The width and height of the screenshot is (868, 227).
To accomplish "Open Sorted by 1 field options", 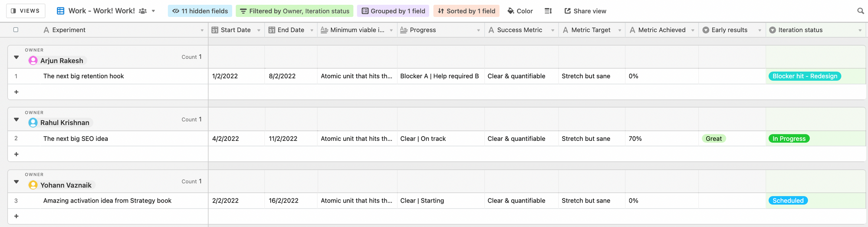I will coord(466,11).
